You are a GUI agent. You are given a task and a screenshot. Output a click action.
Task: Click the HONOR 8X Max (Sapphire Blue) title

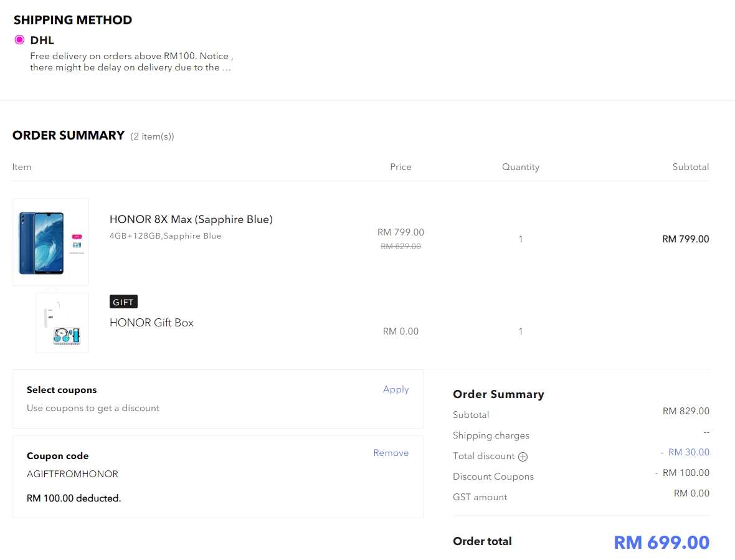[191, 219]
